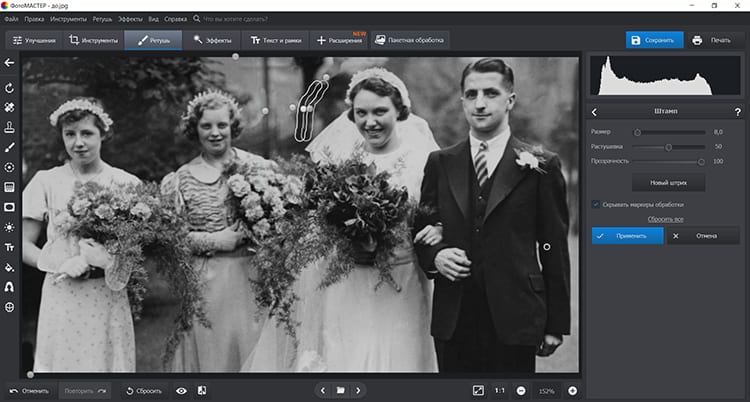The image size is (750, 402).
Task: Go to previous image with left chevron
Action: pos(322,390)
